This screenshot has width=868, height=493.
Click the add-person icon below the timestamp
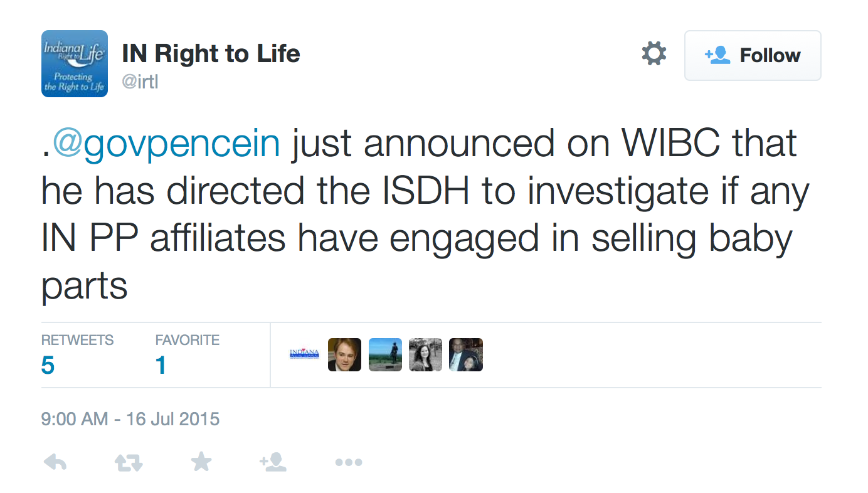[x=273, y=462]
